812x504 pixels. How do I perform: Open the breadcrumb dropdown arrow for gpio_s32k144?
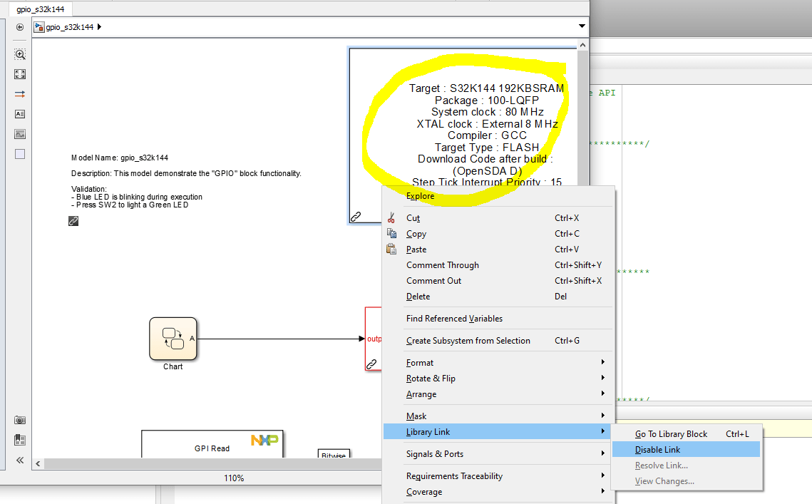click(x=582, y=26)
